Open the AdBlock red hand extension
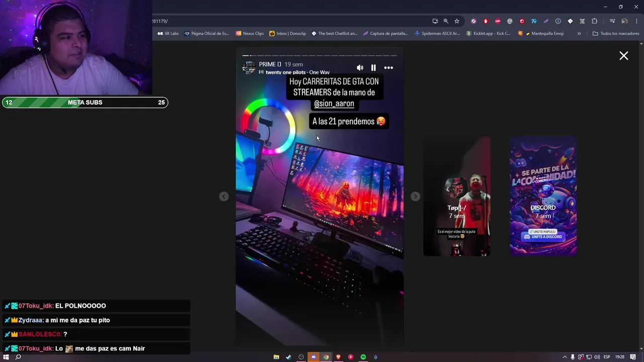644x362 pixels. tap(486, 21)
